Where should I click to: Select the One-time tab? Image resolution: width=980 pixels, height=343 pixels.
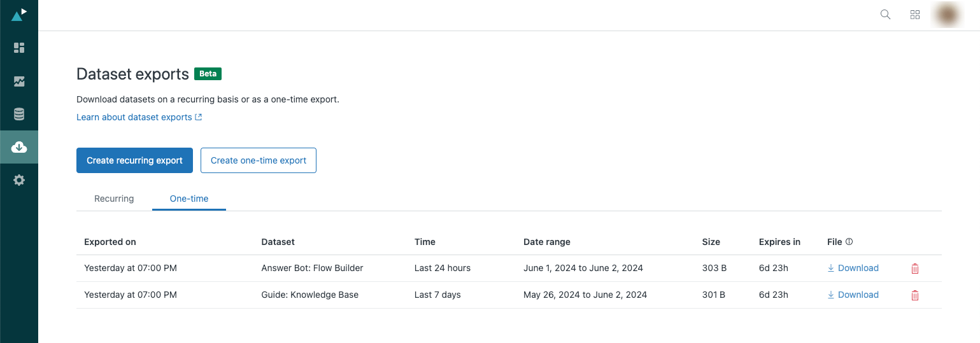click(189, 199)
